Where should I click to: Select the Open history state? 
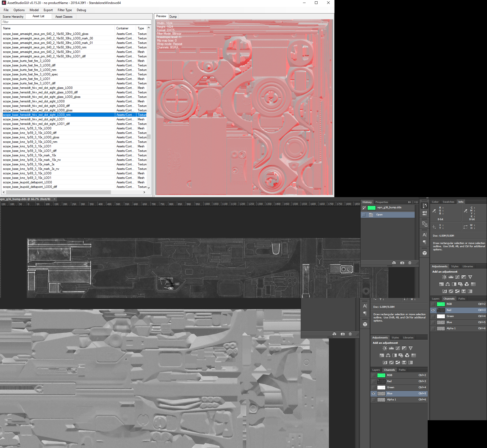388,215
